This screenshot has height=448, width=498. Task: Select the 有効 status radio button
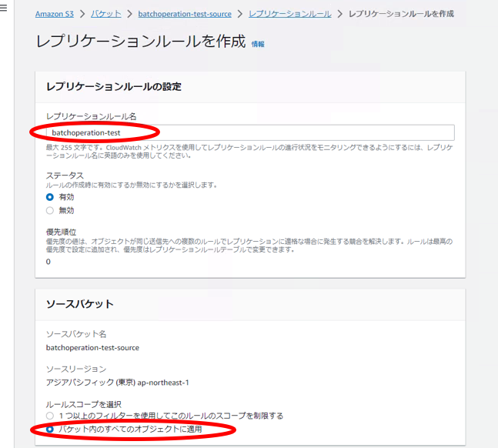pyautogui.click(x=50, y=197)
